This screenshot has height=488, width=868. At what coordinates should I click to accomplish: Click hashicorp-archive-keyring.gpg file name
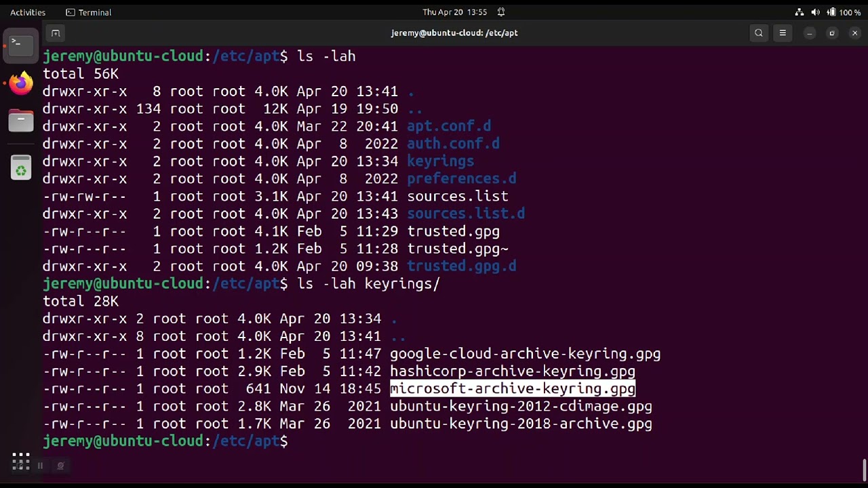click(x=513, y=371)
